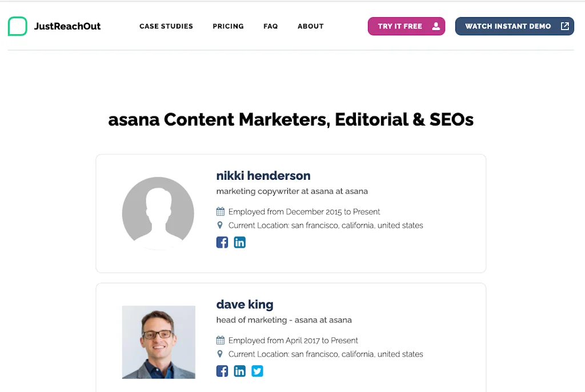This screenshot has width=585, height=392.
Task: Open dave king's Twitter profile icon
Action: coord(258,371)
